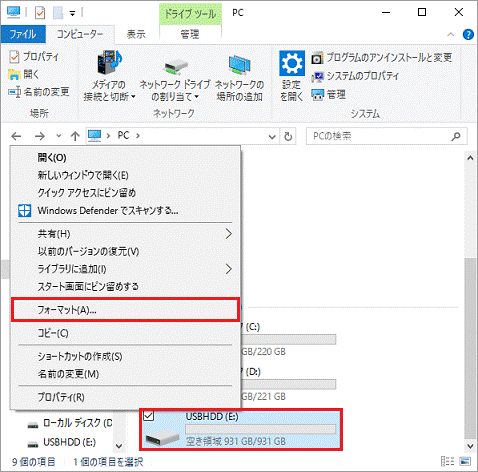Screen dimensions: 478x472
Task: Choose プロパティ(R) from context menu
Action: (125, 397)
